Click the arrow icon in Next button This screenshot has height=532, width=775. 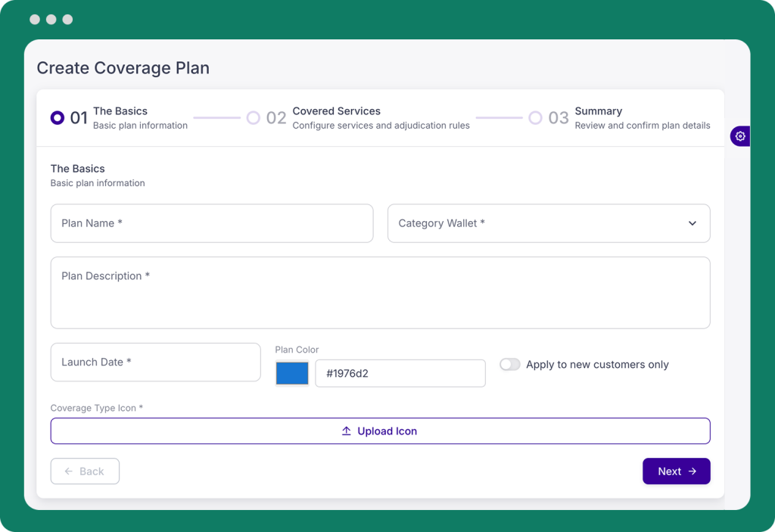[x=692, y=471]
